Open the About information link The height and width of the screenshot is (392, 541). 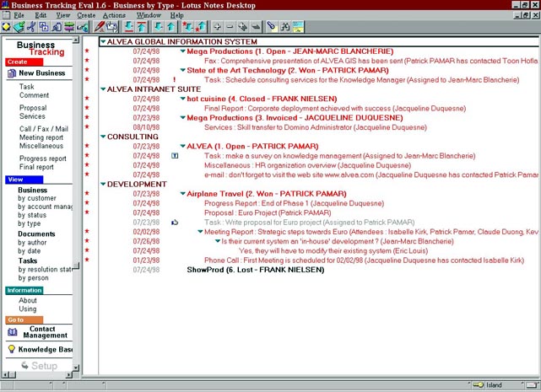click(x=28, y=300)
